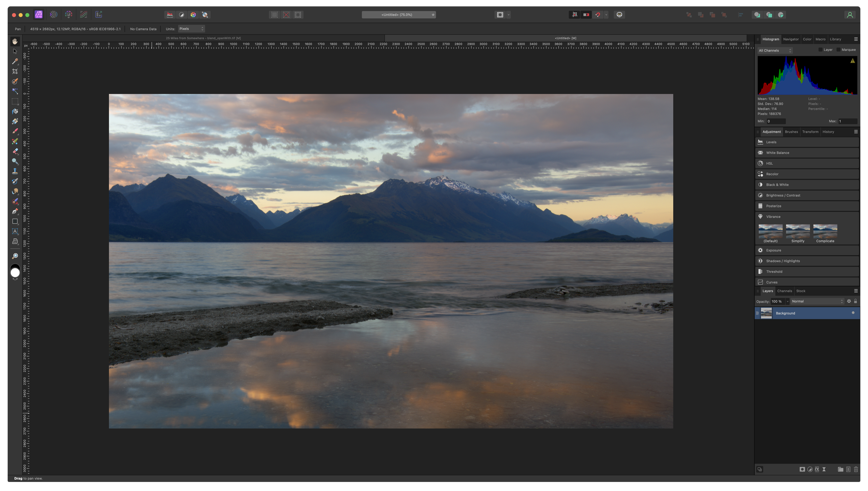Click the Deselect icon in the toolbar
Image resolution: width=868 pixels, height=491 pixels.
pos(286,15)
